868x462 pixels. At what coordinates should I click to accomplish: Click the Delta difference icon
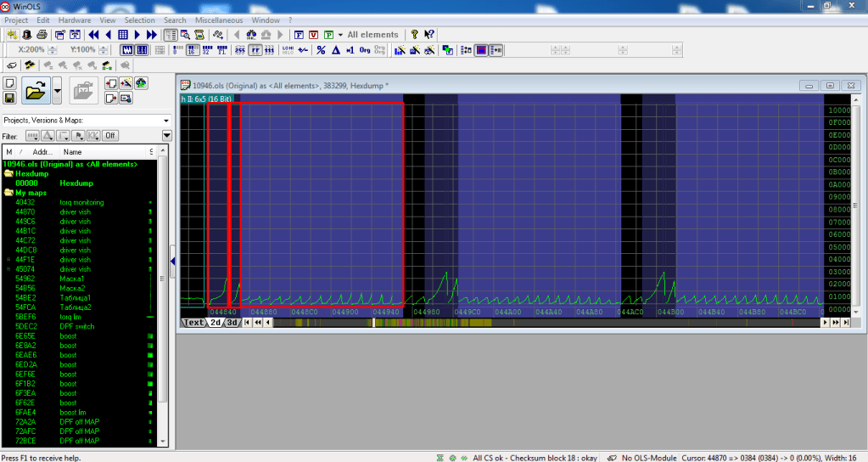tap(336, 50)
